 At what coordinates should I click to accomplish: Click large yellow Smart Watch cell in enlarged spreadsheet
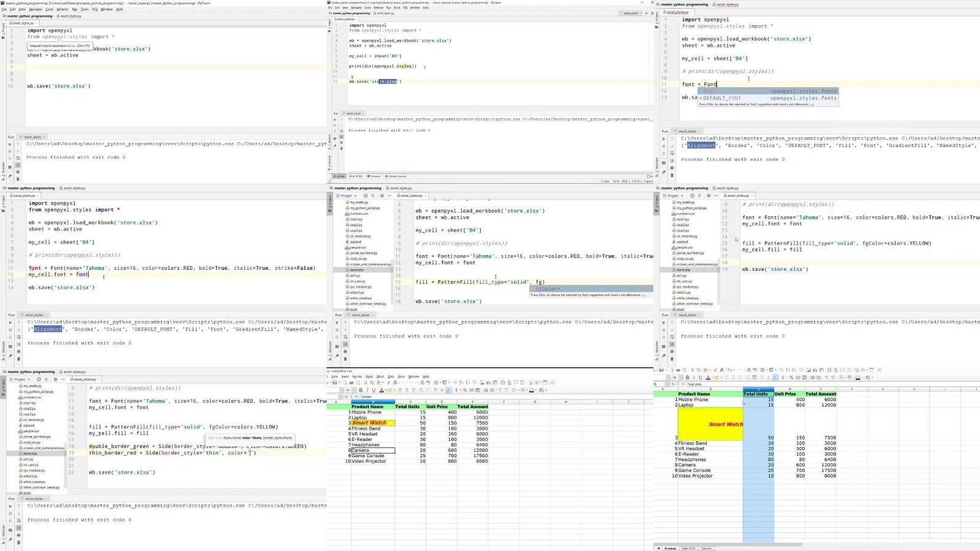[710, 424]
